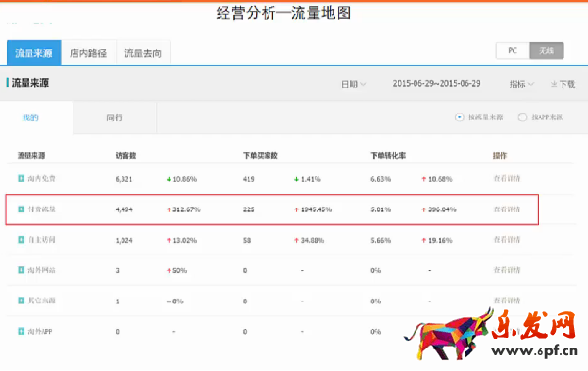
Task: Expand the 淘内免费 traffic source row icon
Action: tap(22, 178)
